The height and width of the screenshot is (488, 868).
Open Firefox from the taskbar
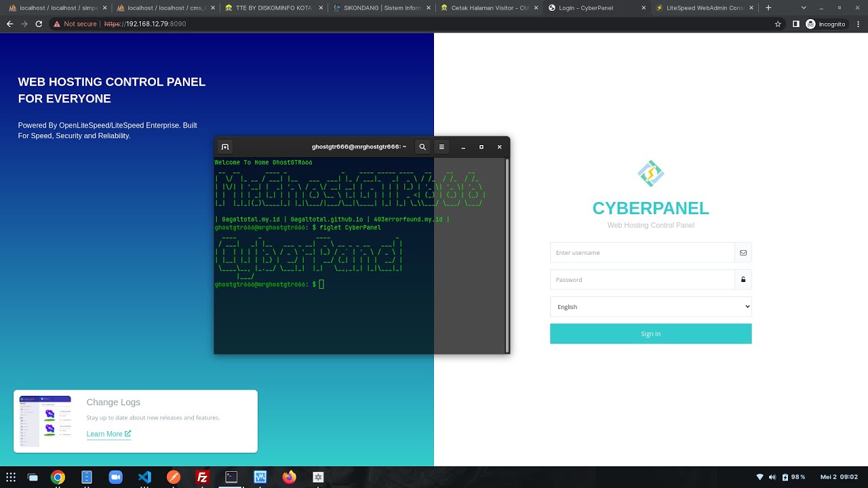pos(289,477)
